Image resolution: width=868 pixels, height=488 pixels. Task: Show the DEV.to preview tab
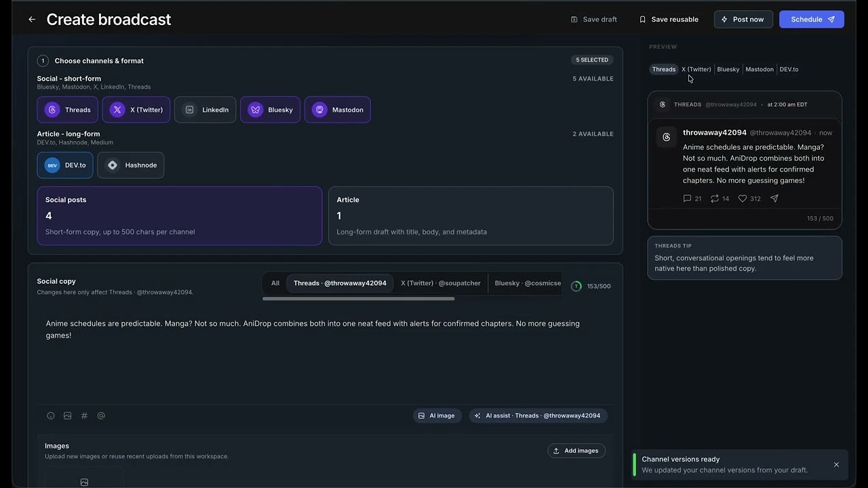coord(789,69)
